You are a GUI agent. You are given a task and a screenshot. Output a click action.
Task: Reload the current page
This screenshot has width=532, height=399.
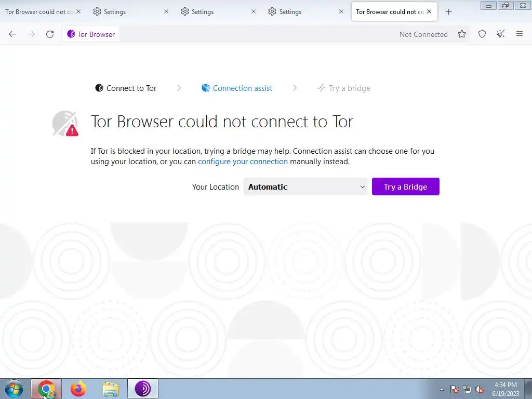coord(50,34)
